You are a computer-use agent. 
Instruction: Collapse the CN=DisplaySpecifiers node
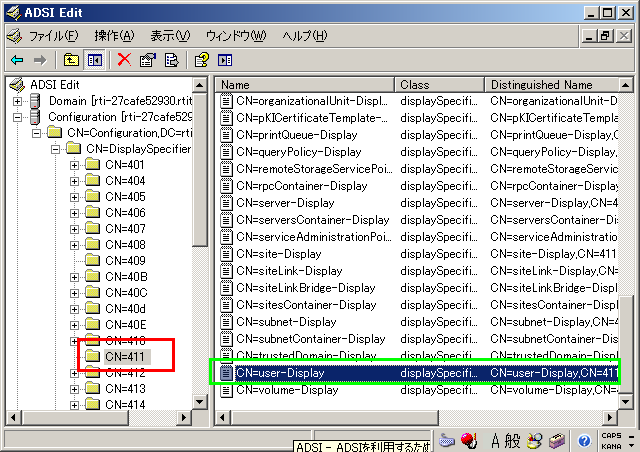55,149
